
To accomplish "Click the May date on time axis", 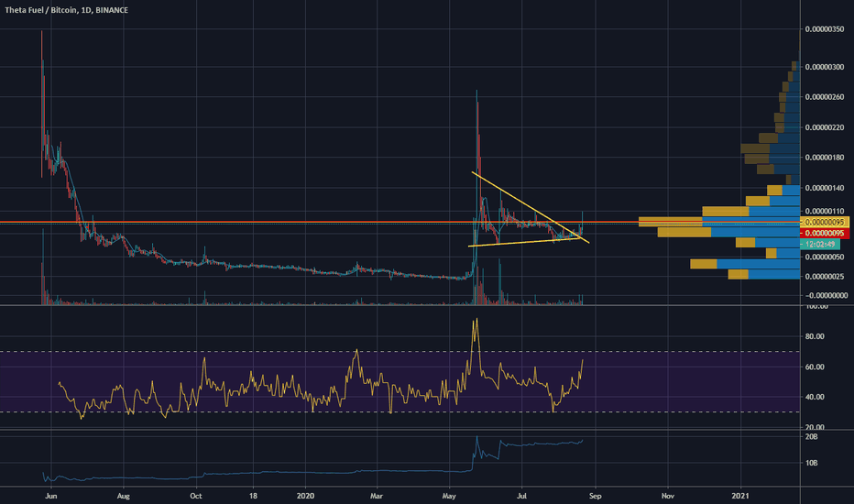I will coord(449,496).
